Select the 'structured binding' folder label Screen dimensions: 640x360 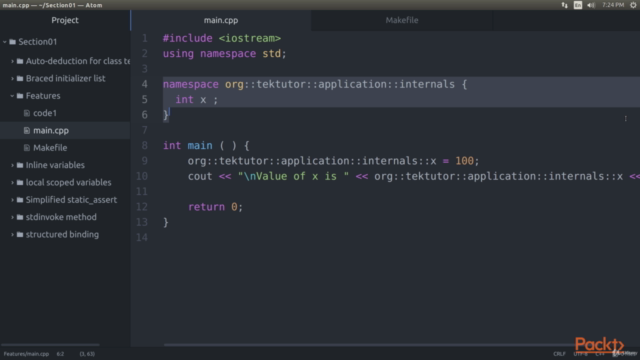point(62,235)
